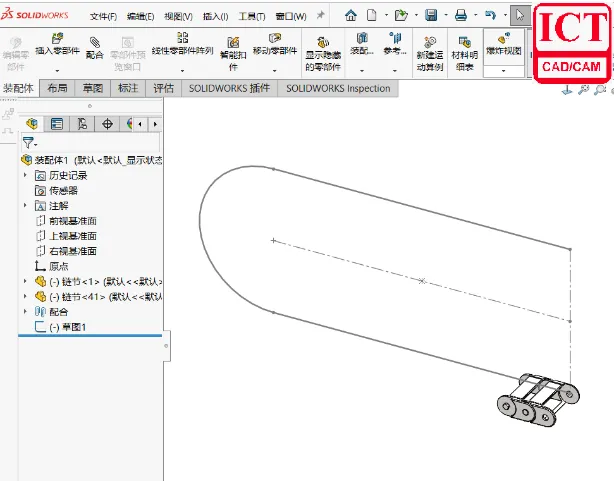Viewport: 614px width, 481px height.
Task: Select the (-) 草图1 sketch item
Action: tap(60, 326)
